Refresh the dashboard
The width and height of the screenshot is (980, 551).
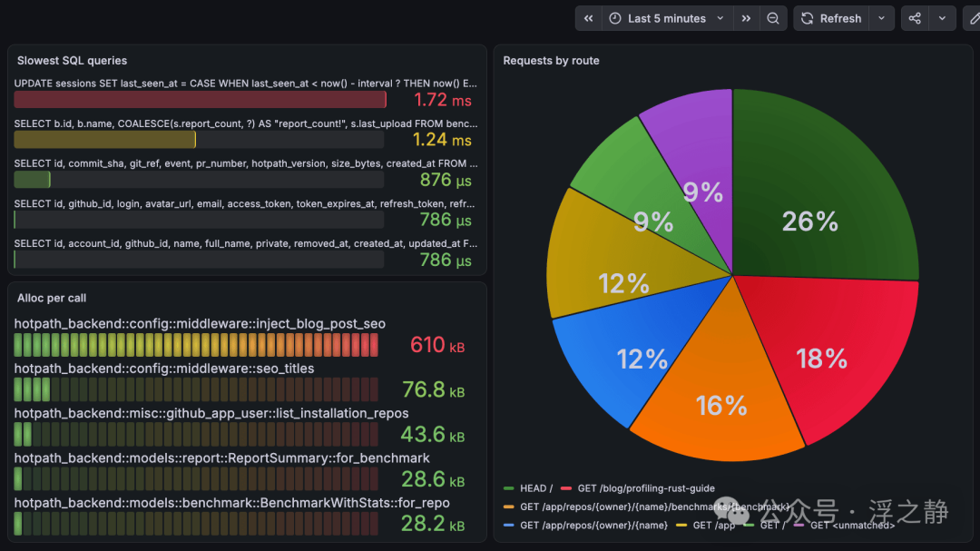[x=831, y=18]
